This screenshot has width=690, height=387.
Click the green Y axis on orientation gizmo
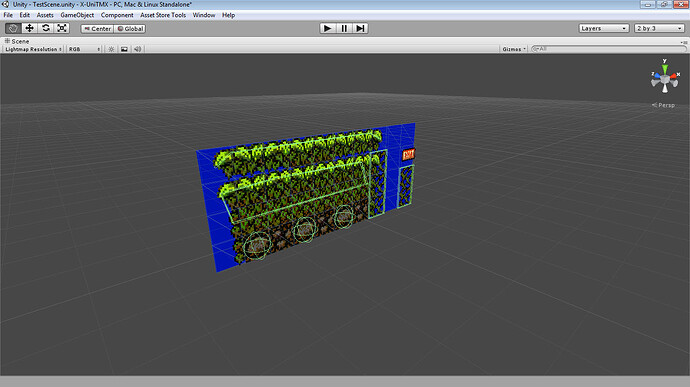point(664,69)
